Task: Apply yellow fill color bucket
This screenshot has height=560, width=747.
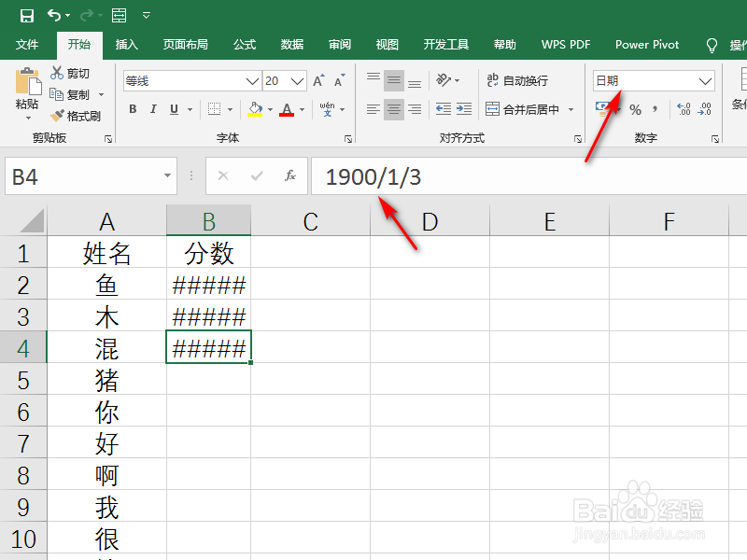Action: point(255,109)
